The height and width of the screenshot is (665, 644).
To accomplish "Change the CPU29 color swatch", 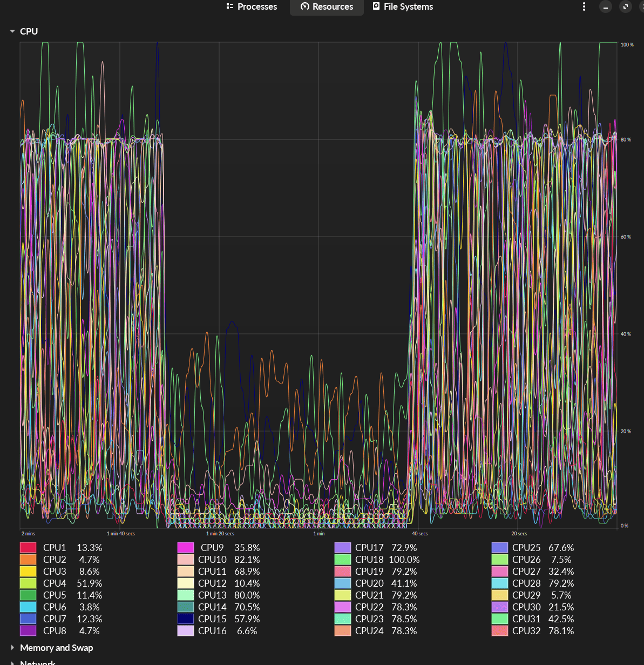I will 500,595.
